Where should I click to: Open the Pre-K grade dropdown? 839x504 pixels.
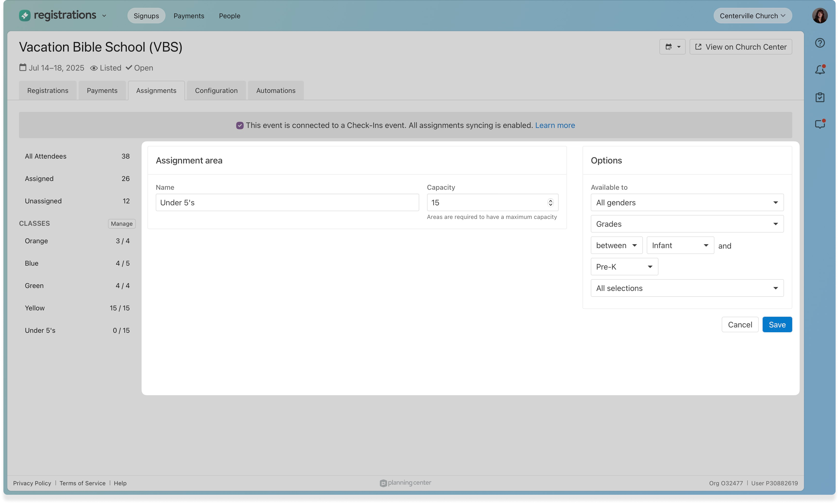pos(624,267)
